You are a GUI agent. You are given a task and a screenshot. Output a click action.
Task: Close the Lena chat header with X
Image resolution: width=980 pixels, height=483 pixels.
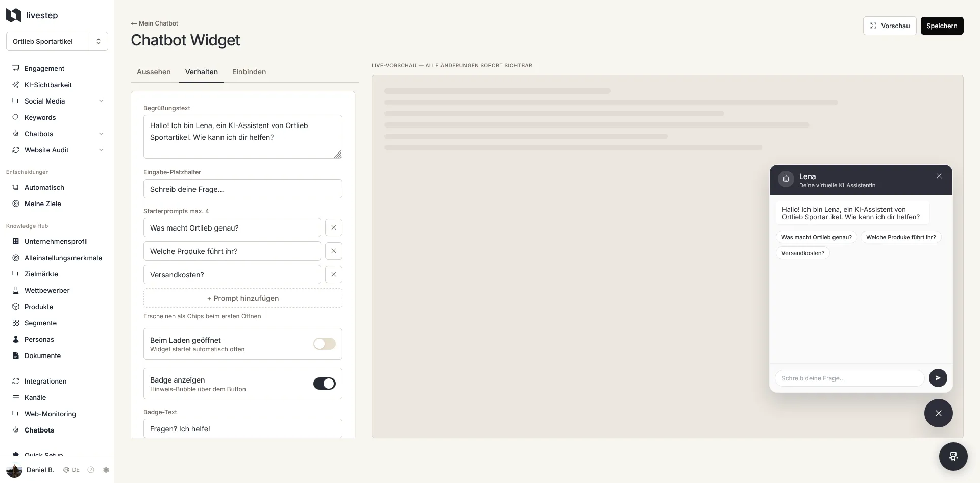939,176
